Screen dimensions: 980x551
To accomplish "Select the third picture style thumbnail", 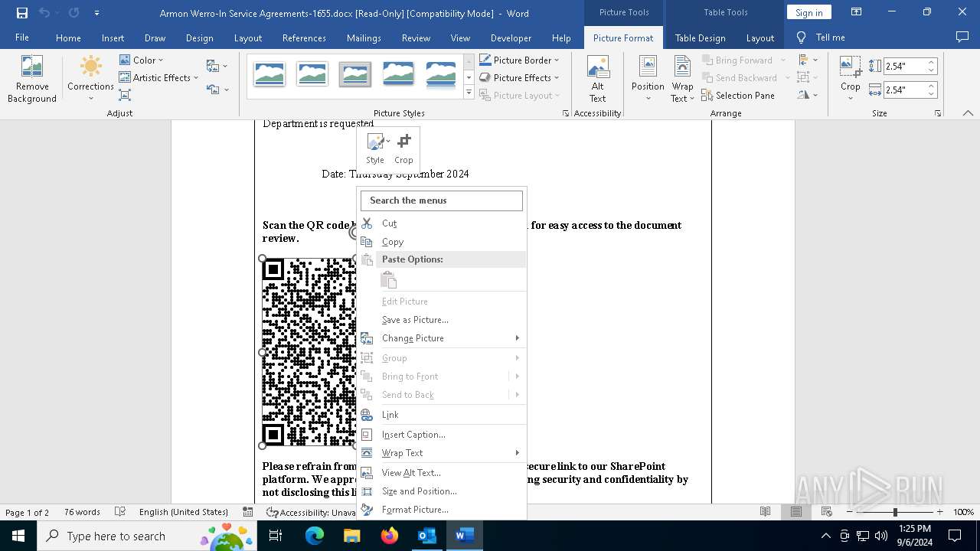I will 355,74.
